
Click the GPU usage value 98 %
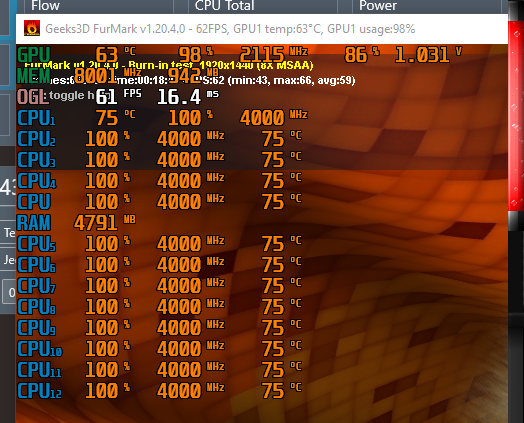point(196,54)
